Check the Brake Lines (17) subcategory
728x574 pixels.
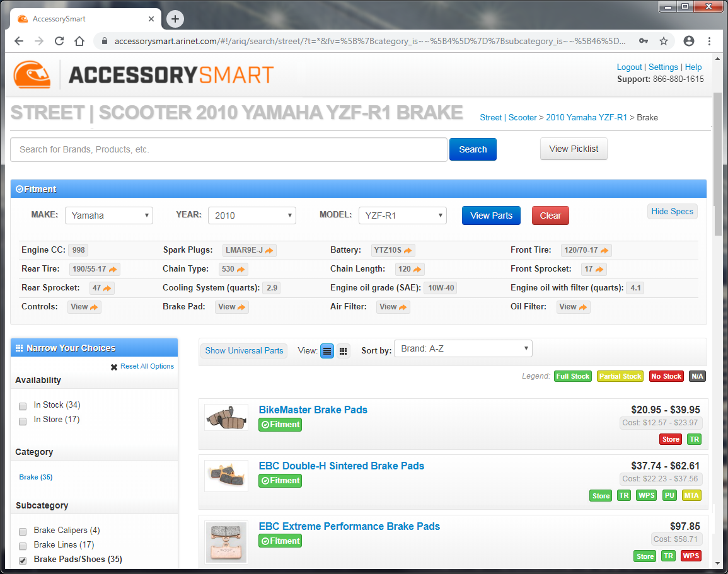point(23,546)
